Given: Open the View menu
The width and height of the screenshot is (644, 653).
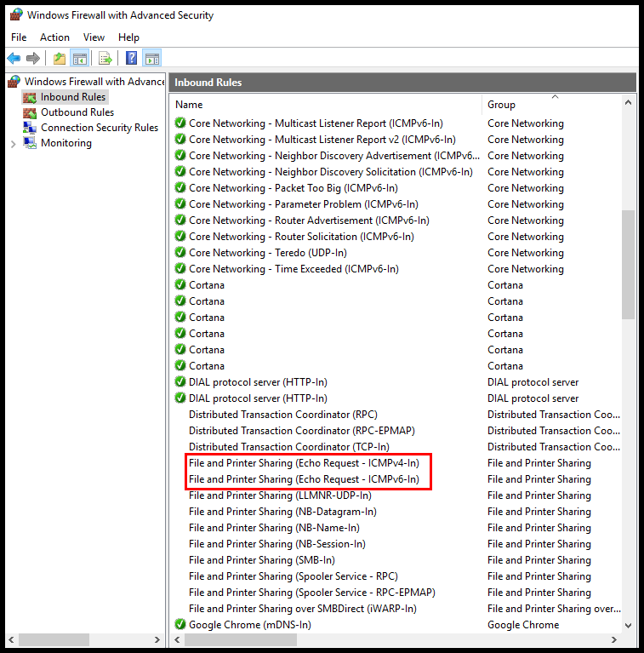Looking at the screenshot, I should tap(94, 37).
